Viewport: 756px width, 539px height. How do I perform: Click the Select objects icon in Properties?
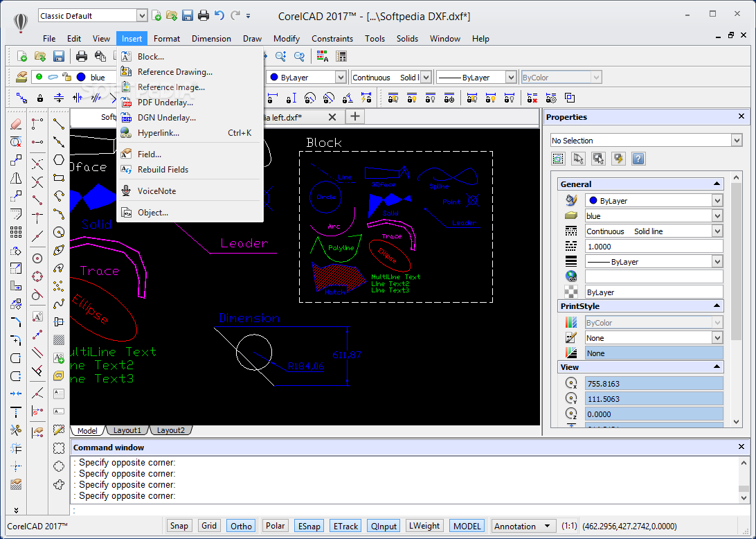click(558, 158)
